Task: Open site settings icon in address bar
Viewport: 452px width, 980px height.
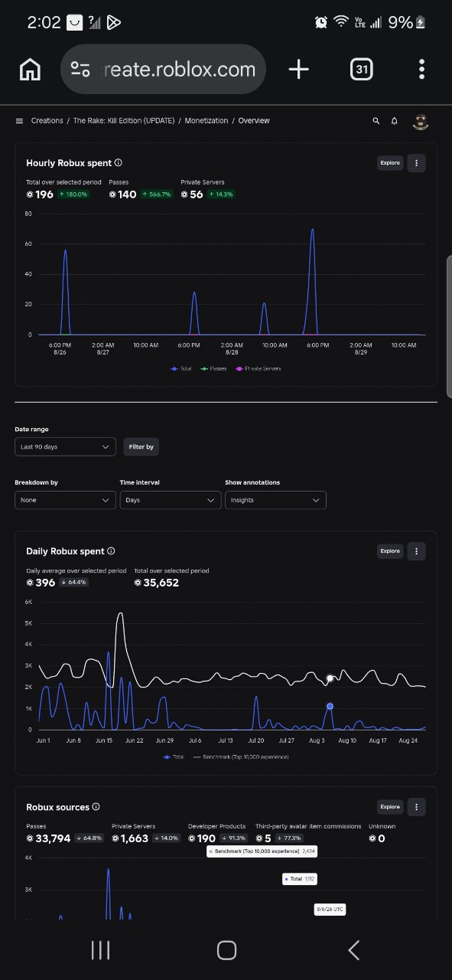Action: [x=80, y=70]
